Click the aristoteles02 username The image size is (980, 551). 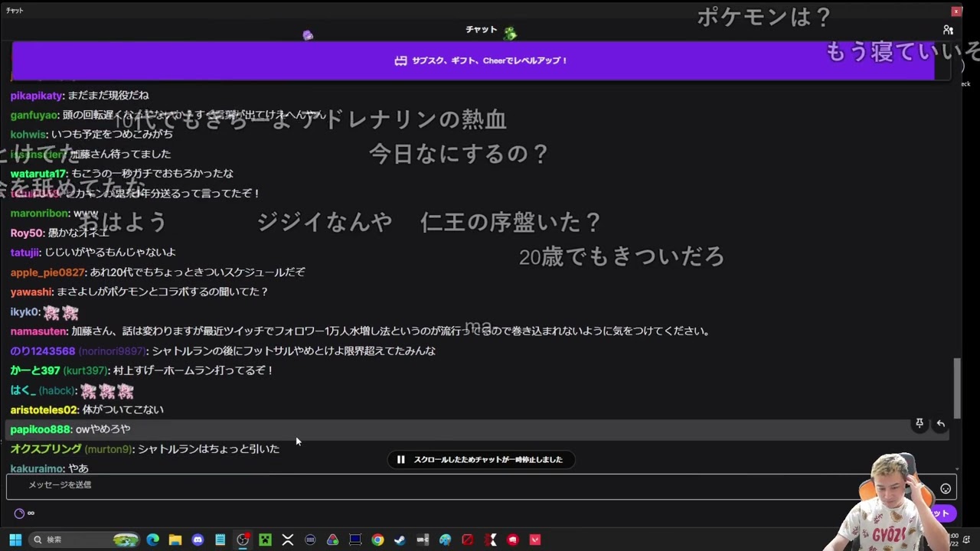pos(44,410)
